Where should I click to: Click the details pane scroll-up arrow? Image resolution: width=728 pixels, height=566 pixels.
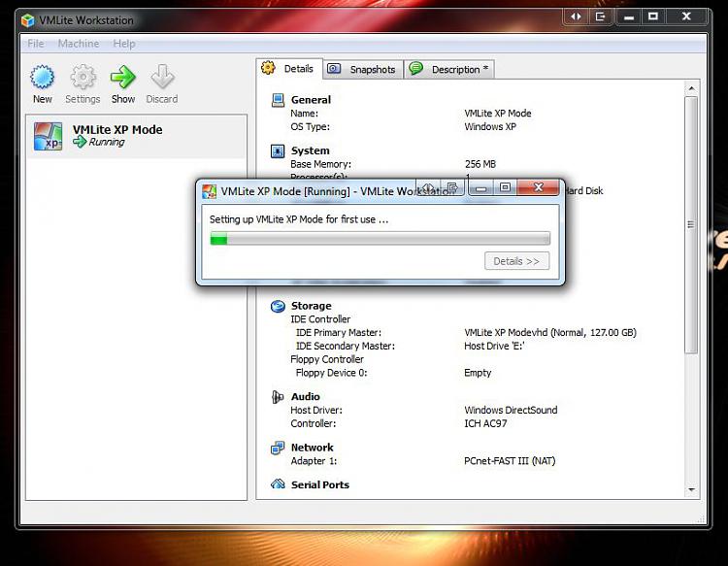click(x=691, y=88)
